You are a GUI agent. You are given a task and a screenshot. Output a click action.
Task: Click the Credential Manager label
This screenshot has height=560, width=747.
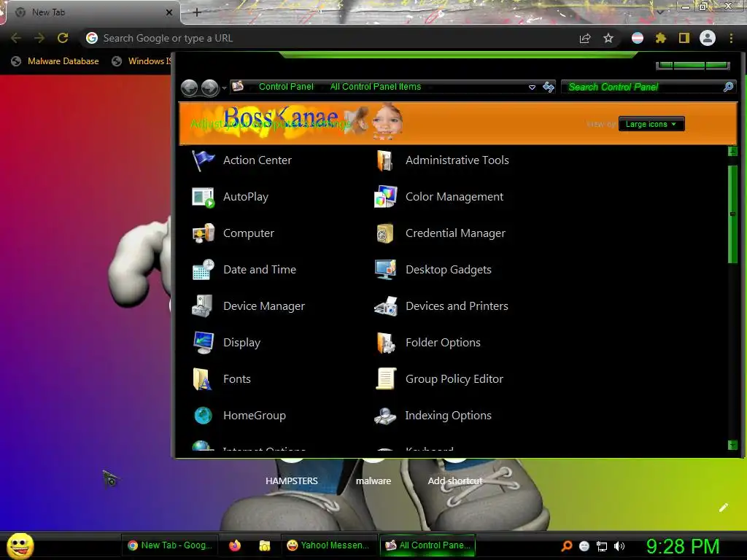coord(455,233)
